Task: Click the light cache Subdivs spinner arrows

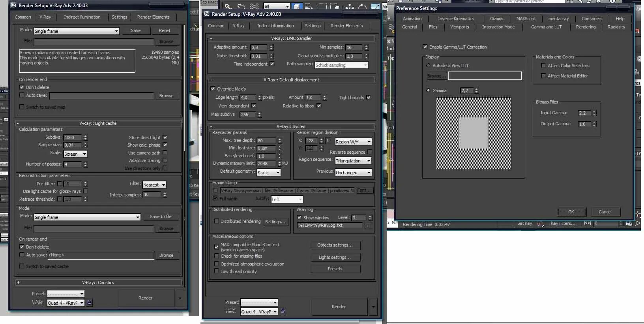Action: 85,138
